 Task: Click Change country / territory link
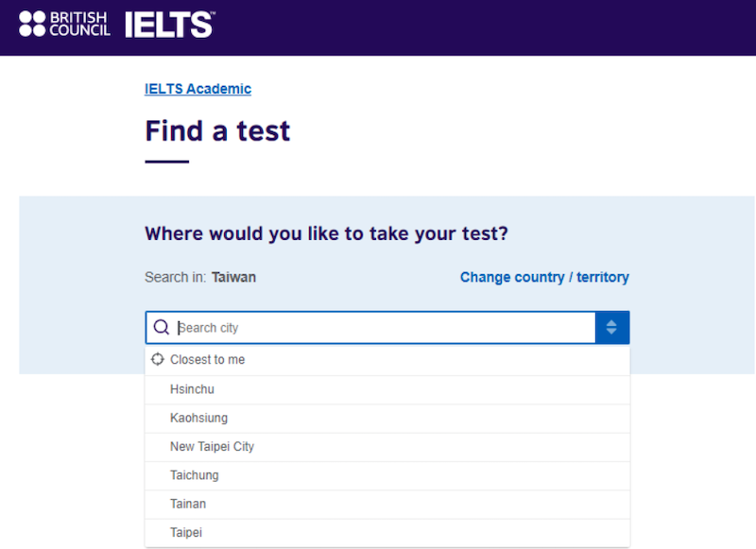(x=544, y=277)
